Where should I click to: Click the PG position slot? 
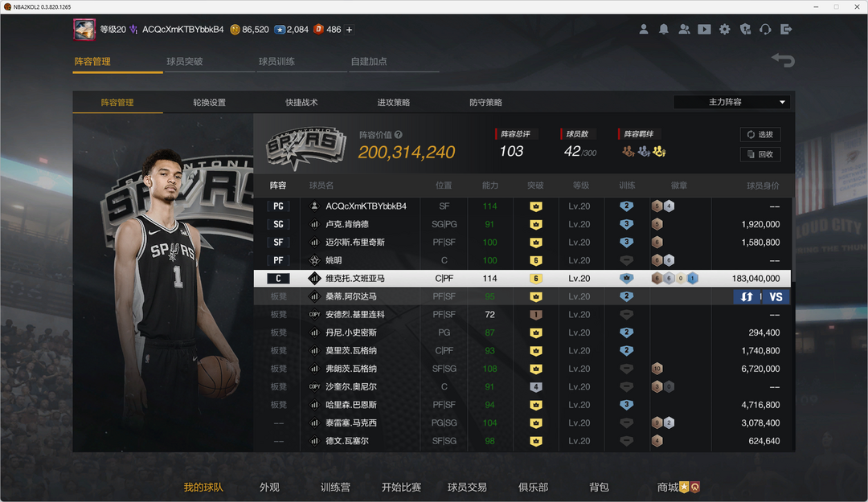point(278,206)
